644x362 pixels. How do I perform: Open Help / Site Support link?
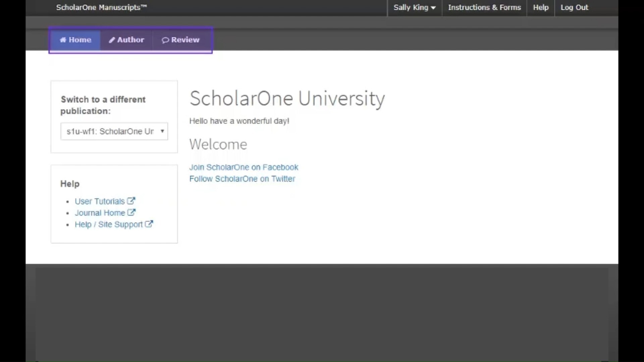tap(109, 225)
